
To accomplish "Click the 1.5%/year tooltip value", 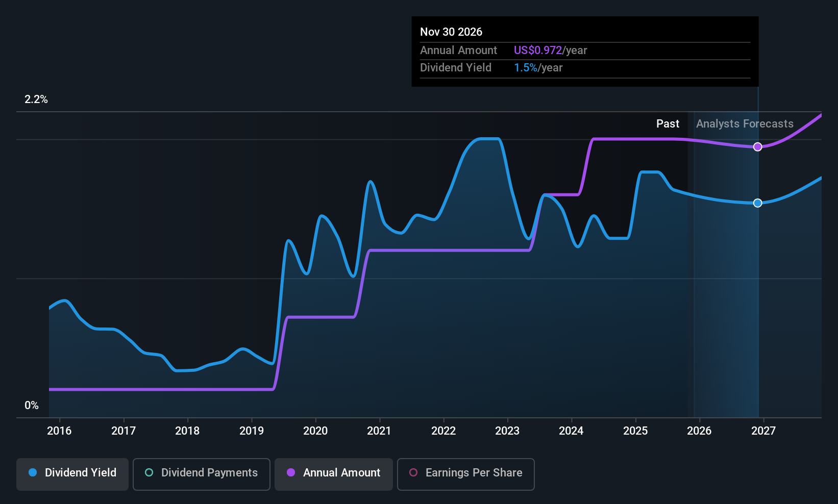I will [538, 68].
